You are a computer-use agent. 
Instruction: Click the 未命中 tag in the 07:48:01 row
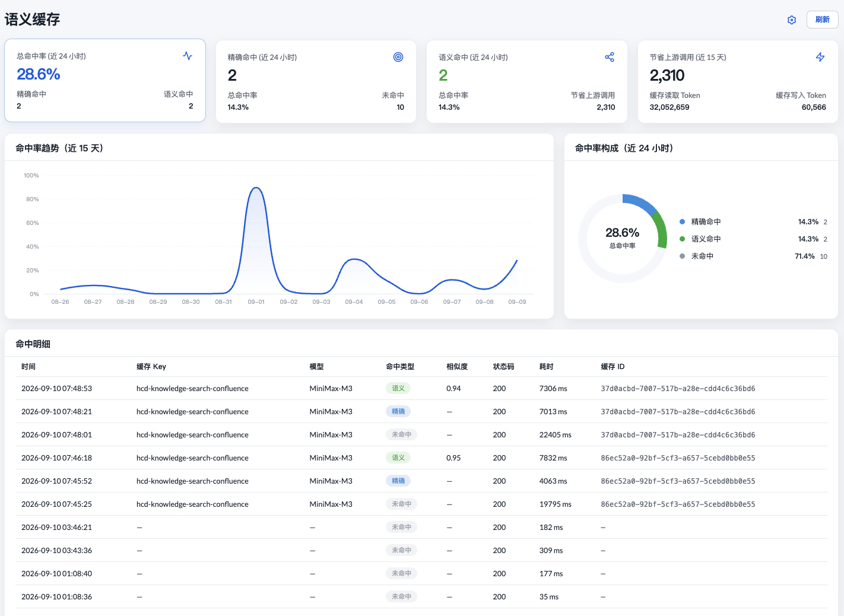[x=401, y=435]
